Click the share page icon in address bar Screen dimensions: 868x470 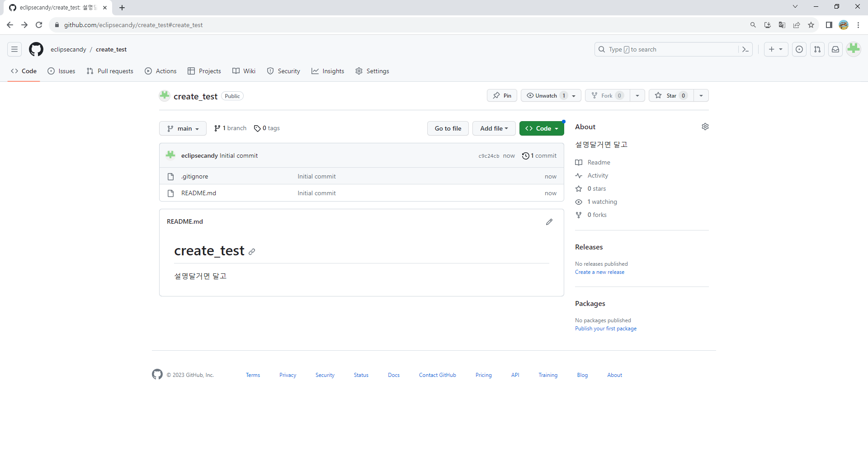[x=797, y=25]
